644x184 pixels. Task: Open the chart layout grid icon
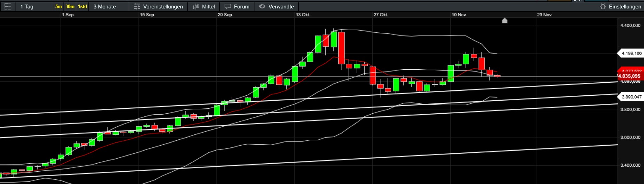pos(7,6)
